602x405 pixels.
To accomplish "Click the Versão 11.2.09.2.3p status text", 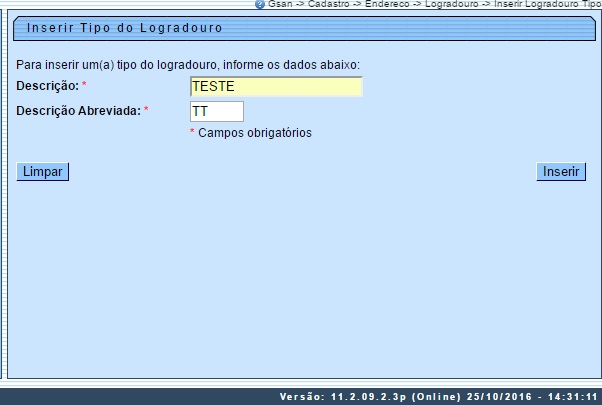I will [x=438, y=397].
